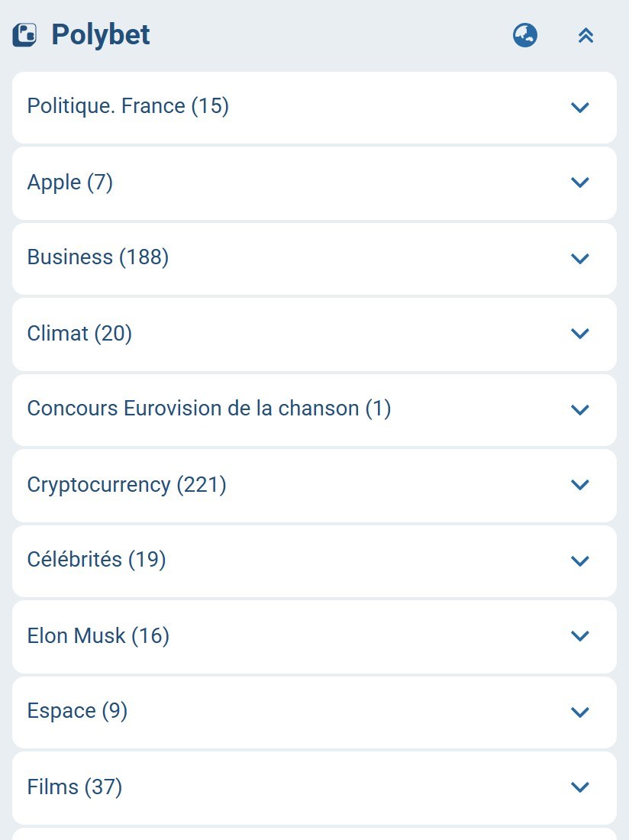Viewport: 629px width, 840px height.
Task: Expand the Apple category chevron
Action: pos(579,183)
